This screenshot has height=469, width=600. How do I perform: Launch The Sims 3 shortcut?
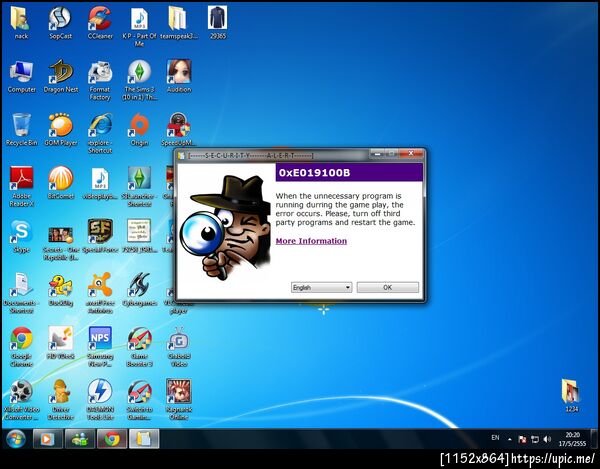(x=139, y=80)
